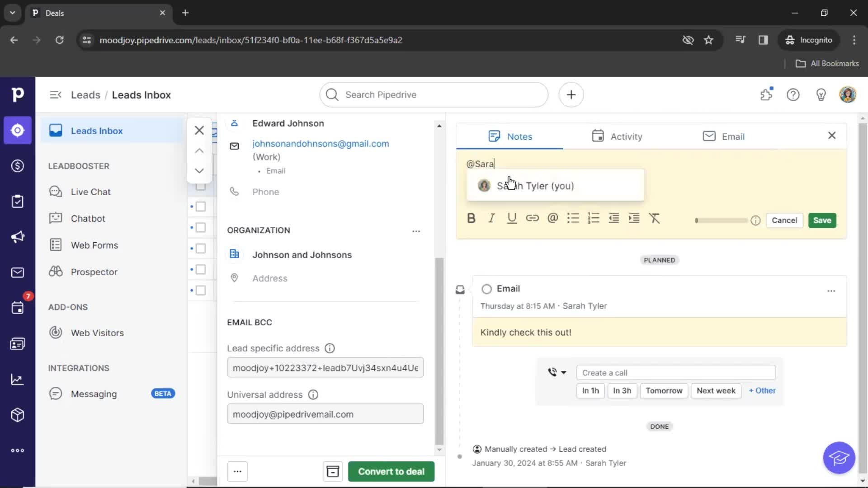Click the note text input field
The height and width of the screenshot is (488, 868).
[x=650, y=164]
